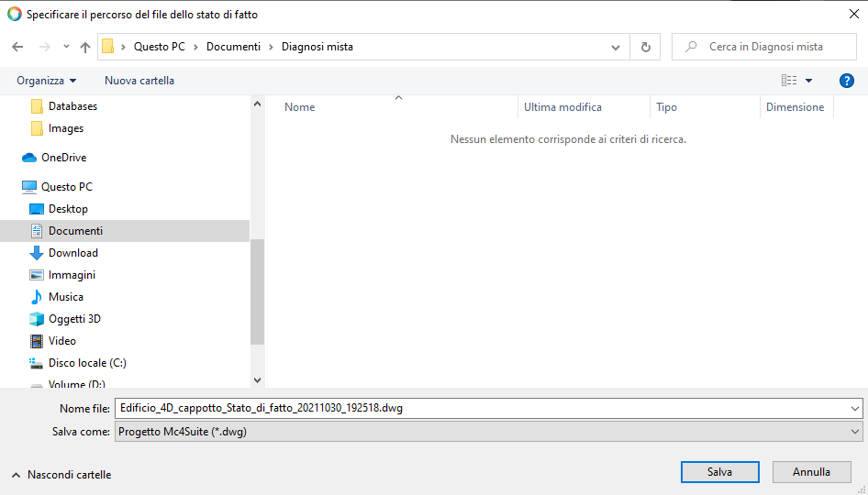Sort files by Ultima modifica column
The width and height of the screenshot is (868, 495).
[x=562, y=107]
